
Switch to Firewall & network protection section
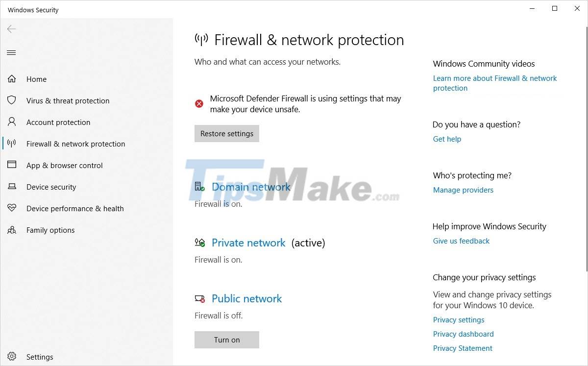[x=75, y=144]
